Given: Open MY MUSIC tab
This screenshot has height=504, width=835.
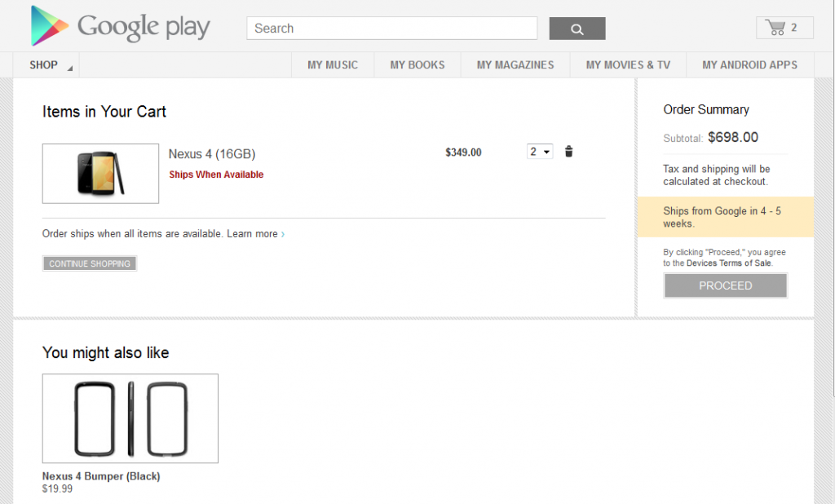Looking at the screenshot, I should click(333, 65).
